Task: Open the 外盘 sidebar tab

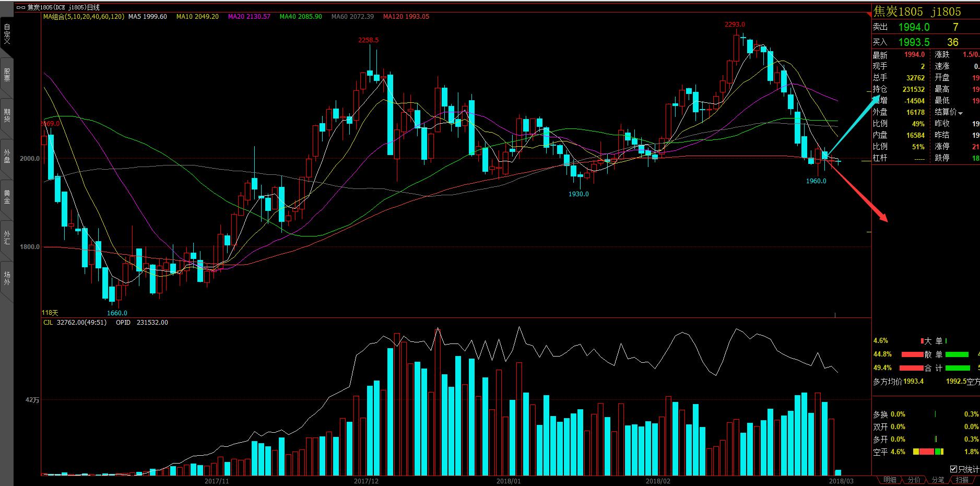Action: click(7, 157)
